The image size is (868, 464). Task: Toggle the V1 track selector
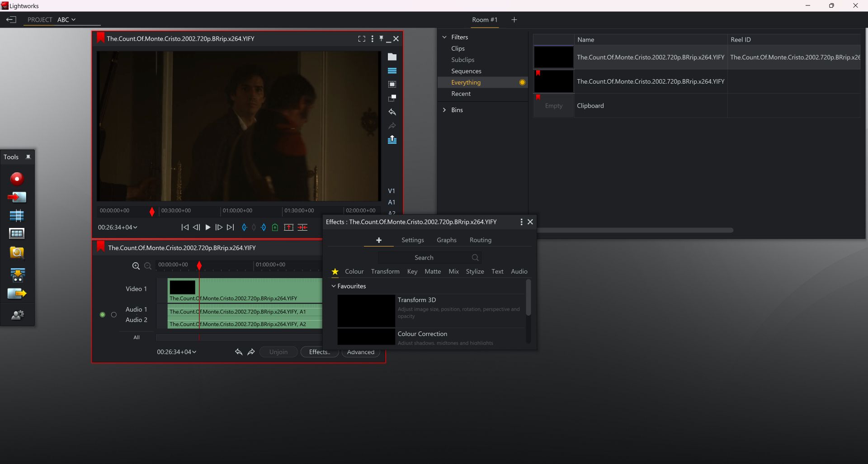pyautogui.click(x=392, y=191)
